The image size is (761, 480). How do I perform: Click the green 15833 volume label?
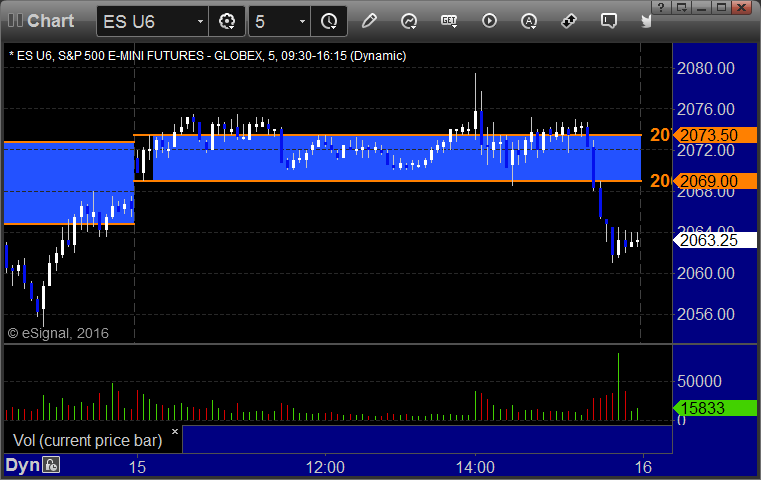[714, 408]
